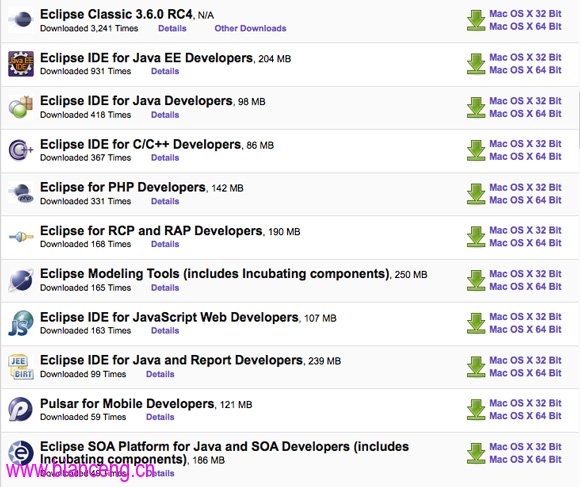
Task: Download PHP Developers Mac OS X 64 Bit
Action: click(525, 200)
